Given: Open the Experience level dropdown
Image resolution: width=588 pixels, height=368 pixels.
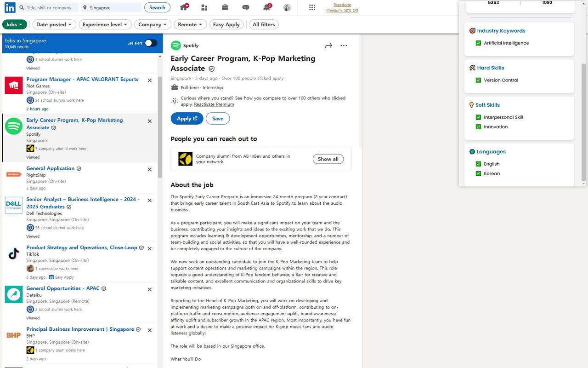Looking at the screenshot, I should click(105, 24).
